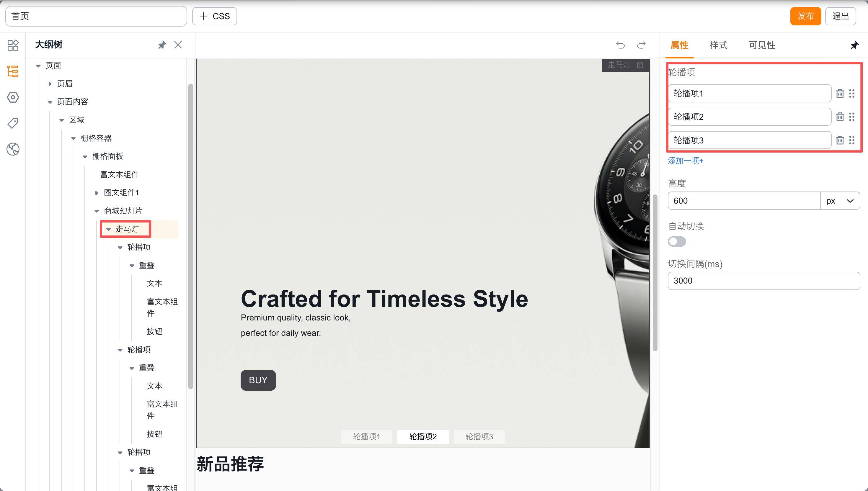Screen dimensions: 868x491
Task: Click the redo arrow icon
Action: click(x=641, y=45)
